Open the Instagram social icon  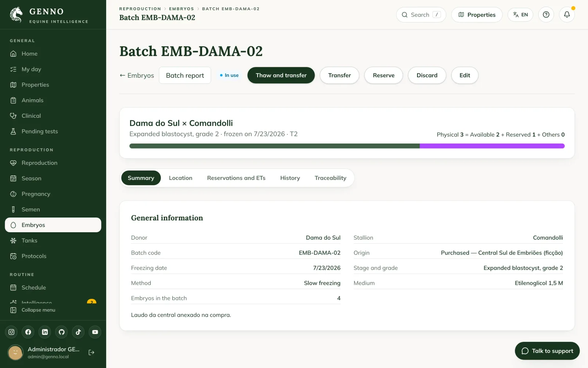coord(11,332)
